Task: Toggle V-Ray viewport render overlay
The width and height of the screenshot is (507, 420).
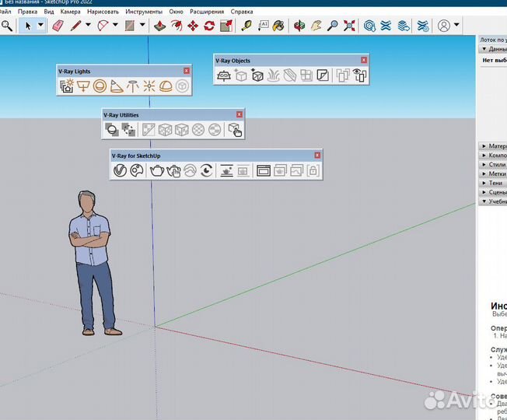Action: coord(226,170)
